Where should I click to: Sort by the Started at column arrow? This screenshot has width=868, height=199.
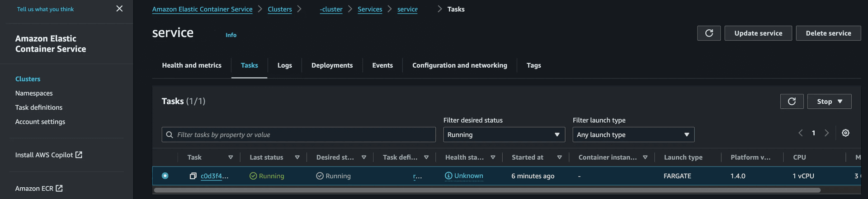tap(559, 157)
